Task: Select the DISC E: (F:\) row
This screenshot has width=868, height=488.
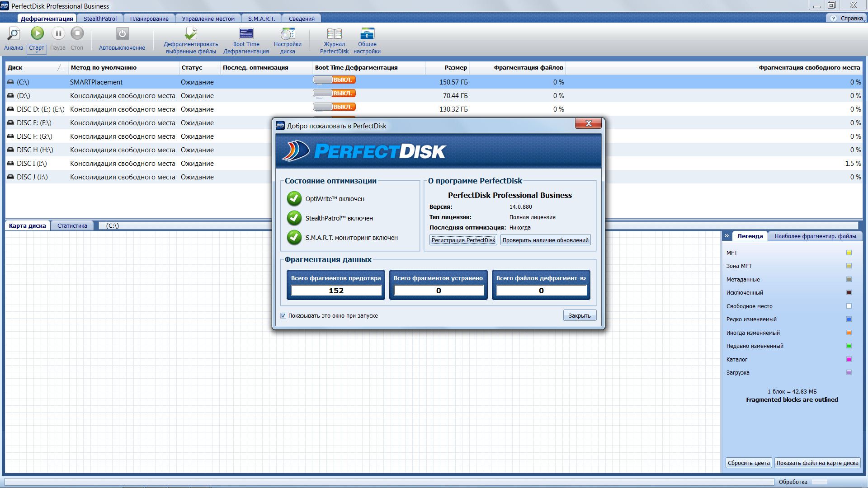Action: (434, 123)
